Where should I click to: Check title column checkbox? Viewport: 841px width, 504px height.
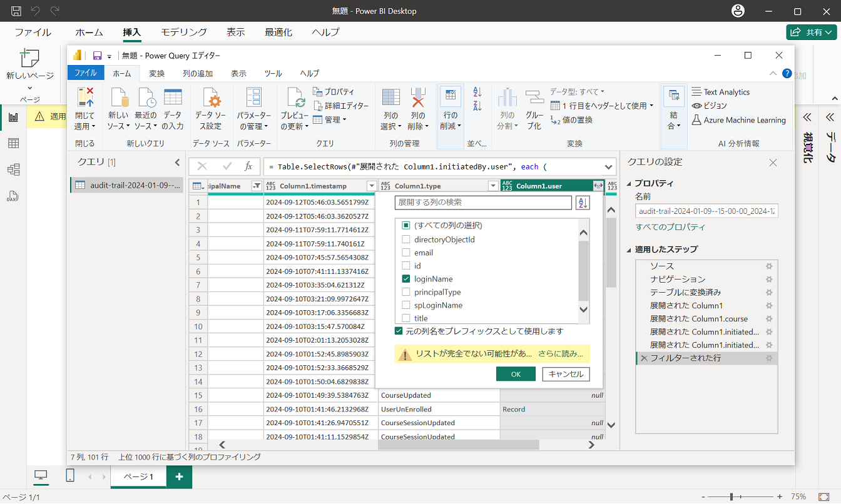pos(405,318)
